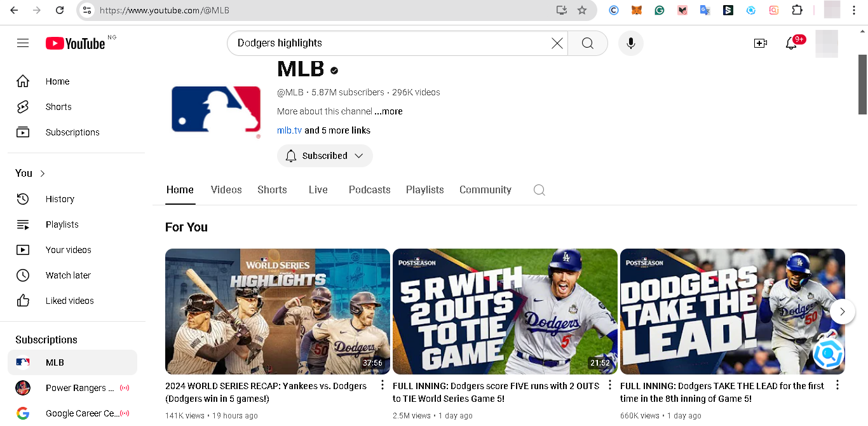Switch to the Shorts channel tab

272,190
